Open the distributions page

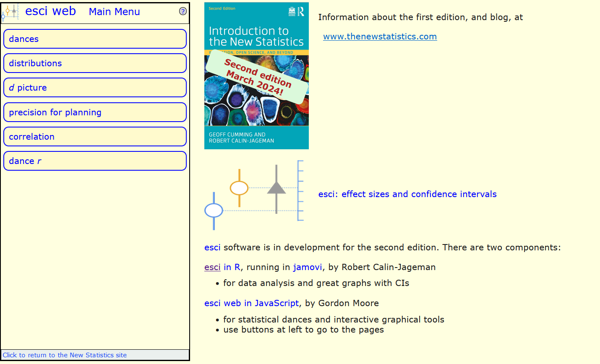click(95, 63)
